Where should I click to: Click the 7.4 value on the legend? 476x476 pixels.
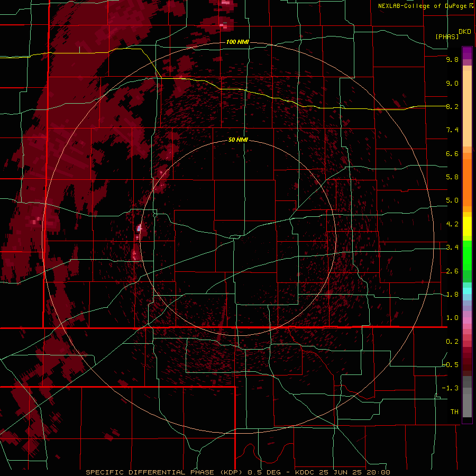452,130
